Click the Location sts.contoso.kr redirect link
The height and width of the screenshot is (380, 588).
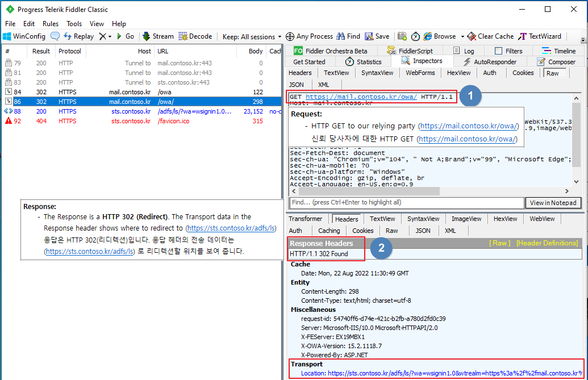click(441, 373)
